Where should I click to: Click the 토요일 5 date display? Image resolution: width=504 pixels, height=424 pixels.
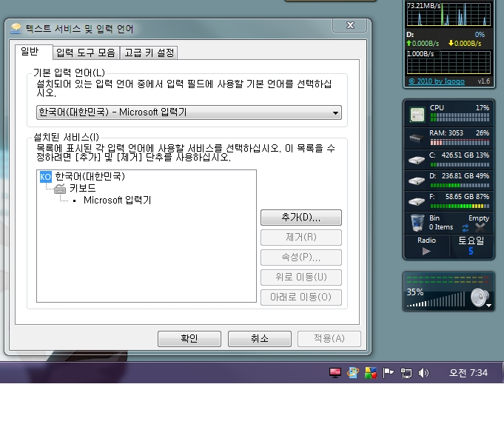tap(471, 246)
